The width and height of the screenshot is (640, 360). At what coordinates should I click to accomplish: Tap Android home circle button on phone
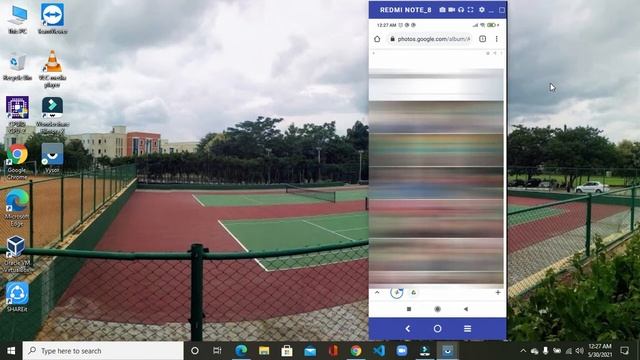(438, 309)
